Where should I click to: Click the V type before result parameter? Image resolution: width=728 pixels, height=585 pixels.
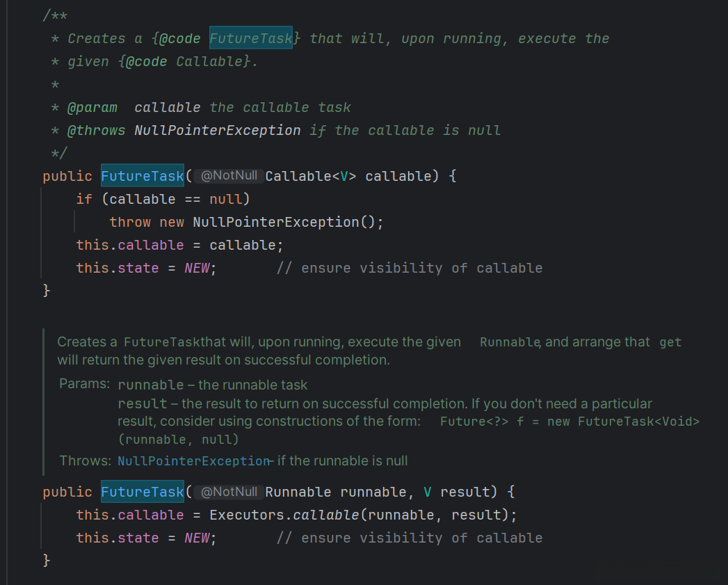tap(428, 492)
